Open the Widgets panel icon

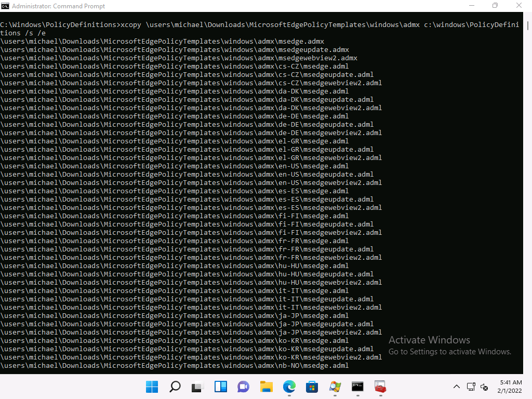click(220, 387)
